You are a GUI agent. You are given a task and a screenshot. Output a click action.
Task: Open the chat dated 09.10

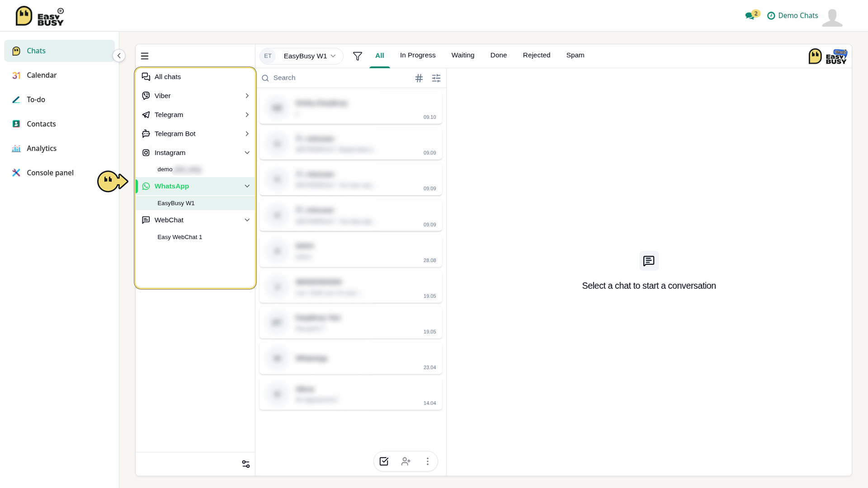tap(351, 108)
